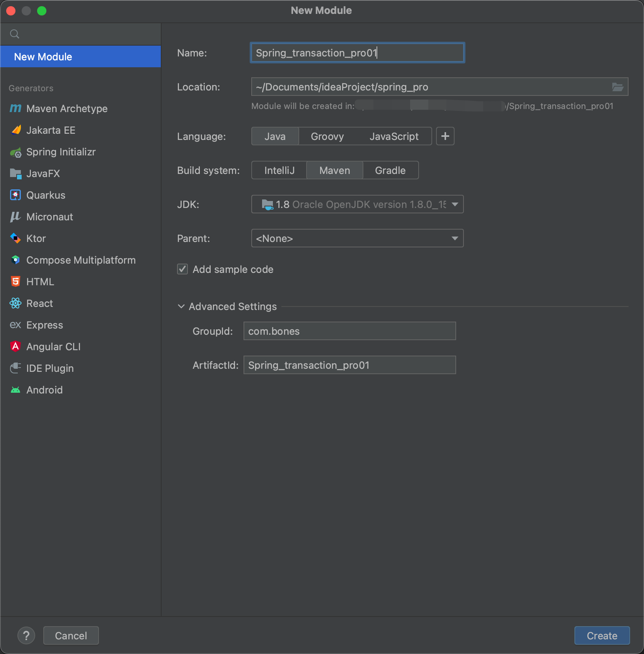644x654 pixels.
Task: Select the JavaFX generator label
Action: 43,174
